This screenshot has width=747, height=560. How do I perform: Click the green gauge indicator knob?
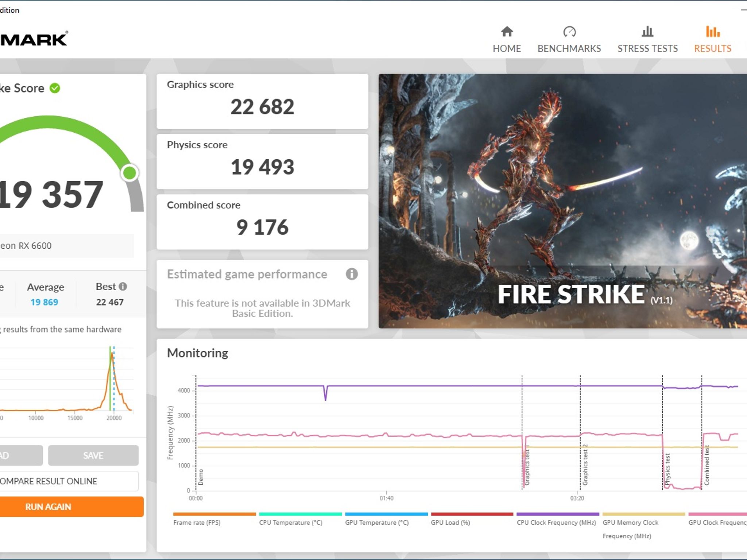(x=129, y=172)
